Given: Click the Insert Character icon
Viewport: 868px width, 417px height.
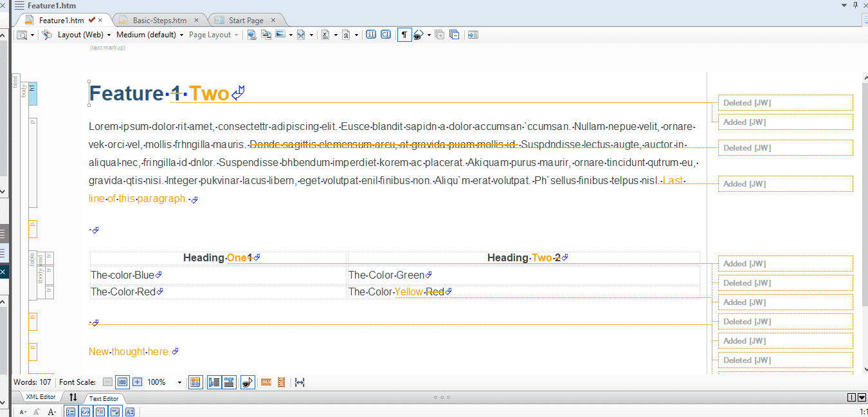Looking at the screenshot, I should click(346, 35).
